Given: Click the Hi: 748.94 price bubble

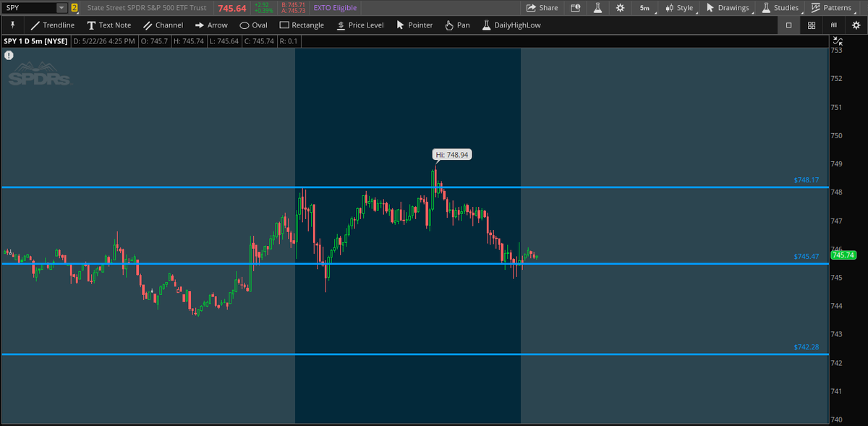Looking at the screenshot, I should tap(452, 155).
